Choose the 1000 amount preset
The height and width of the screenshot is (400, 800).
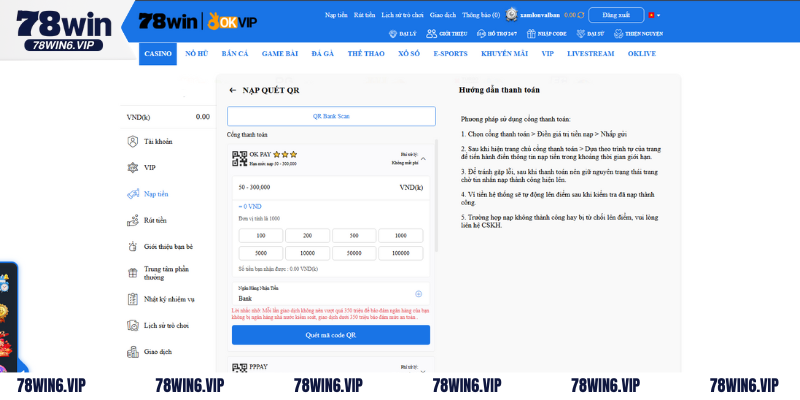(401, 236)
